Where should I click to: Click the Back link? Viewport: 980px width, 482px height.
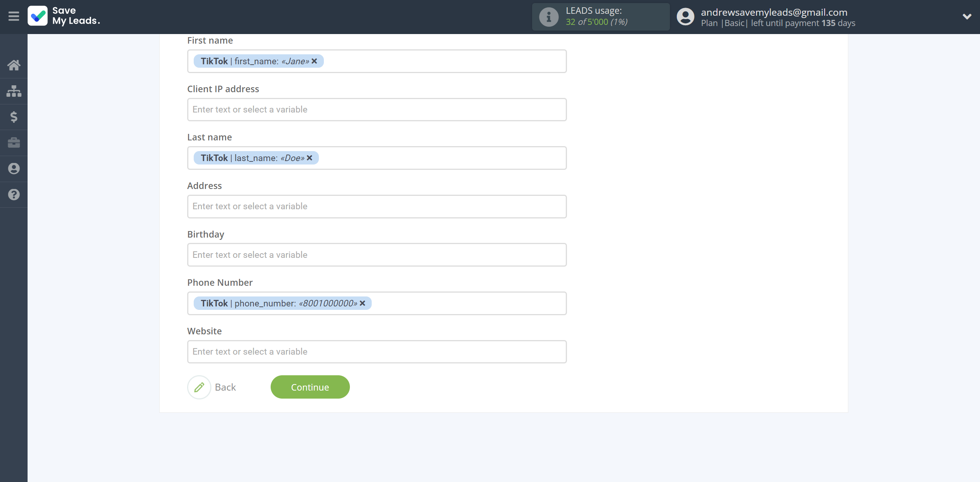click(225, 387)
